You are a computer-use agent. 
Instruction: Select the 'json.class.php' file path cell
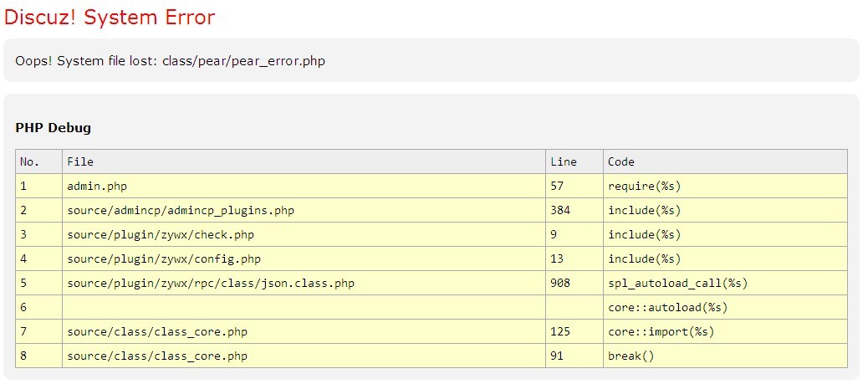coord(304,283)
